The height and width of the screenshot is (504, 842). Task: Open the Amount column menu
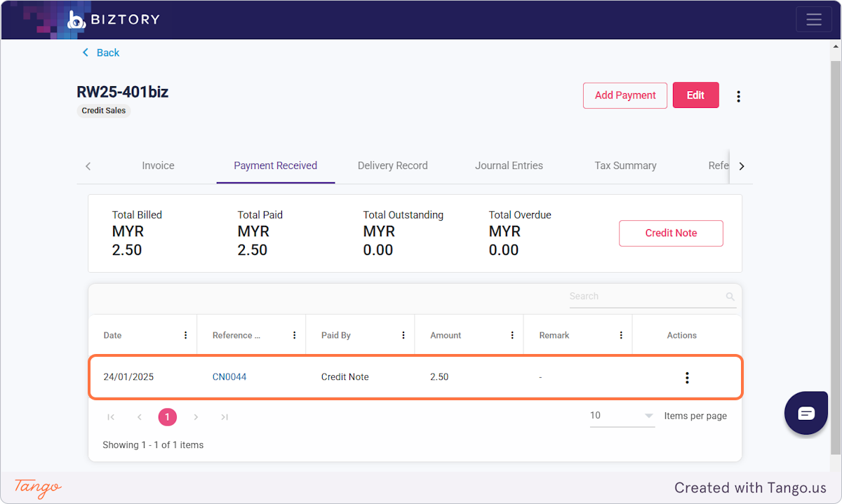[x=512, y=335]
